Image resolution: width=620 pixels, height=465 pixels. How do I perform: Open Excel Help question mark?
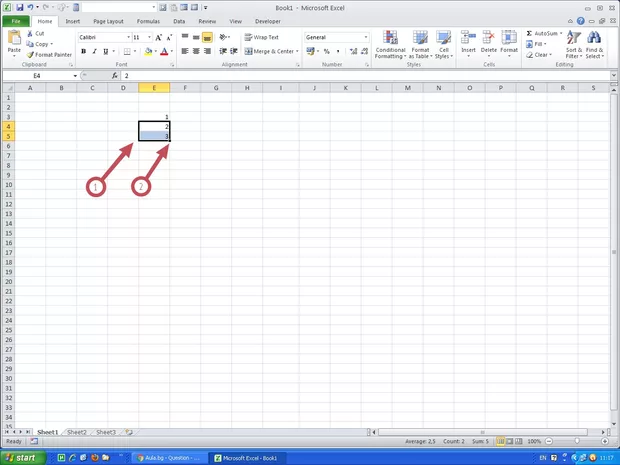click(x=580, y=21)
